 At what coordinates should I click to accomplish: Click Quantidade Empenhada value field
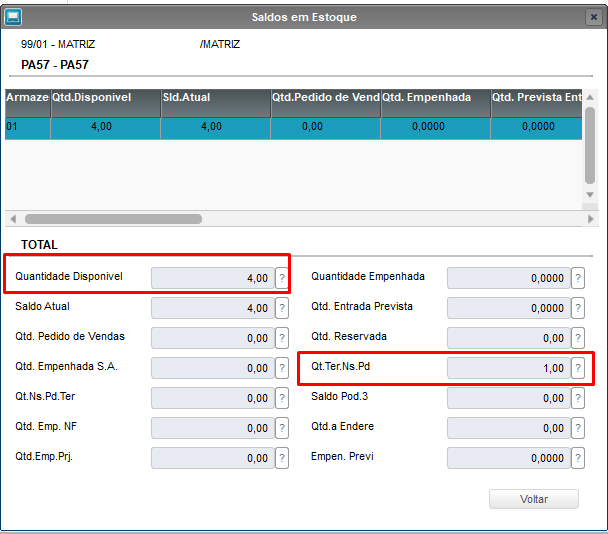509,278
